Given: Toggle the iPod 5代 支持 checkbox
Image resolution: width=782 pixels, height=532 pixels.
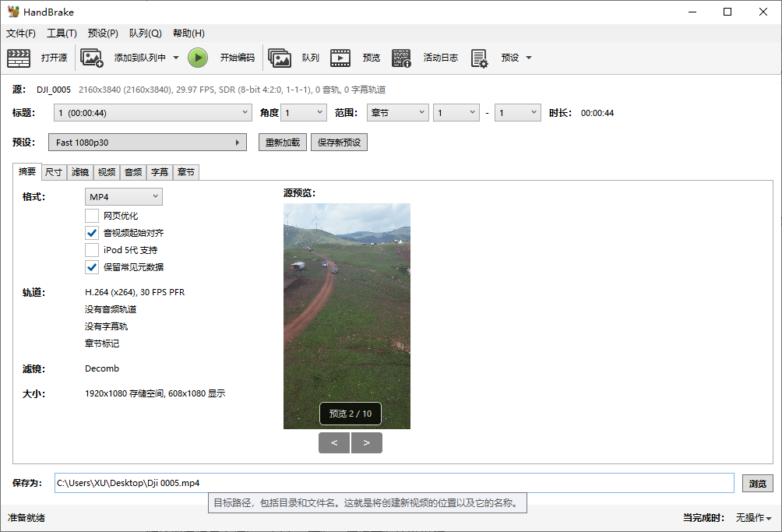Looking at the screenshot, I should click(92, 250).
